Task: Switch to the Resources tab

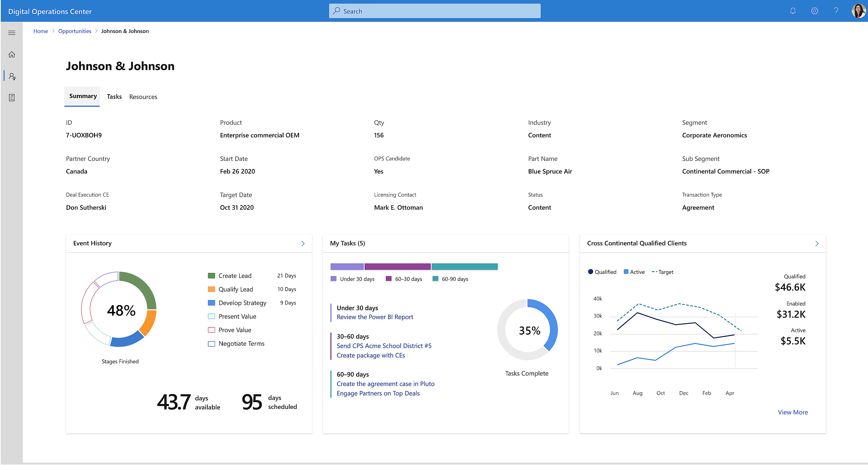Action: pos(143,97)
